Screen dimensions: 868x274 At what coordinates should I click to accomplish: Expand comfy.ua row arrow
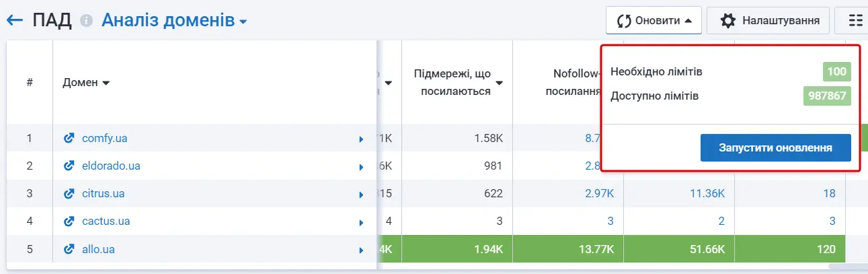pyautogui.click(x=362, y=139)
